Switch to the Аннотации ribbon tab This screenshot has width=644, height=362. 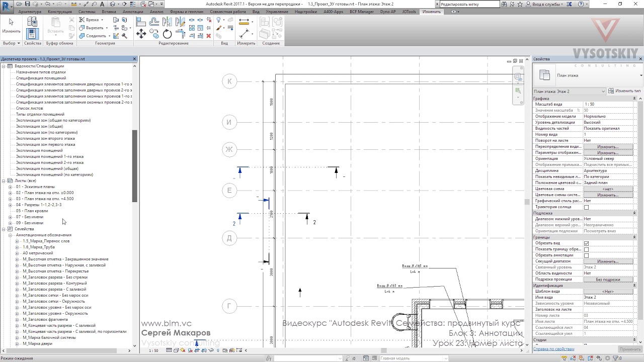pyautogui.click(x=133, y=12)
